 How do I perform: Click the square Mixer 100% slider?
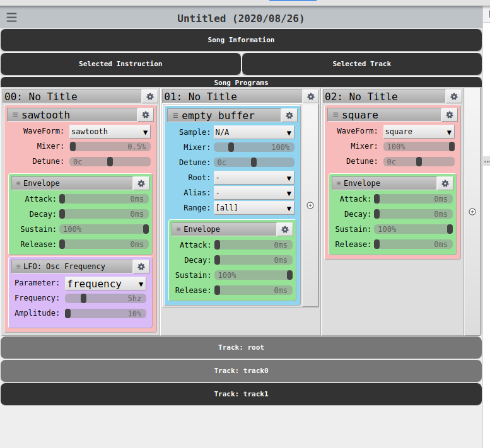pyautogui.click(x=419, y=146)
